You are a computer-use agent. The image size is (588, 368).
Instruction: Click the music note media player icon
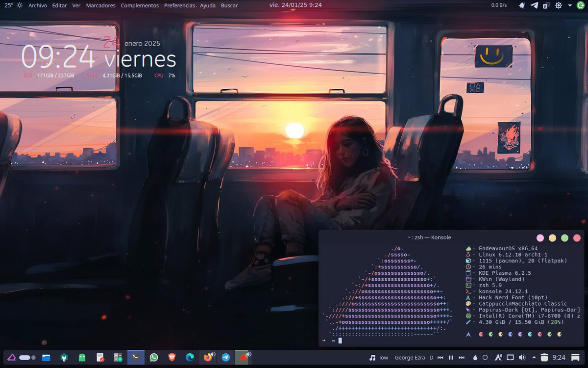pyautogui.click(x=372, y=358)
